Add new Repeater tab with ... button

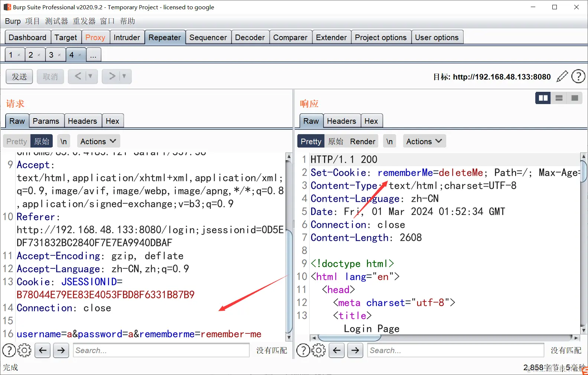93,55
